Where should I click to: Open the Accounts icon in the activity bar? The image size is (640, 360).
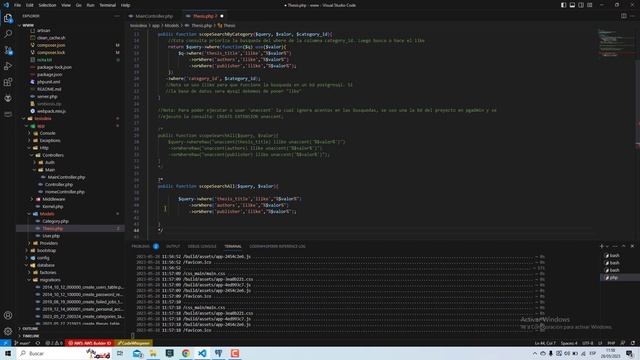[8, 315]
